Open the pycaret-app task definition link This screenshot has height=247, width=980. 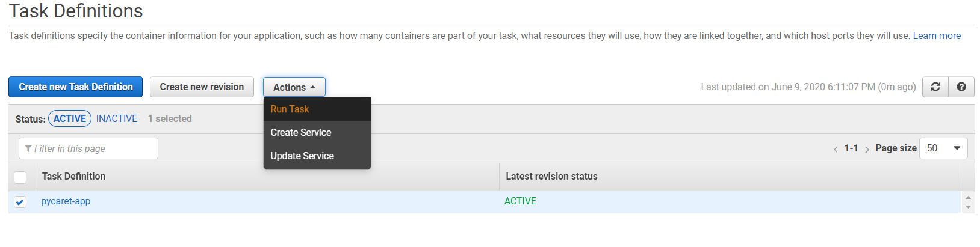click(x=66, y=201)
